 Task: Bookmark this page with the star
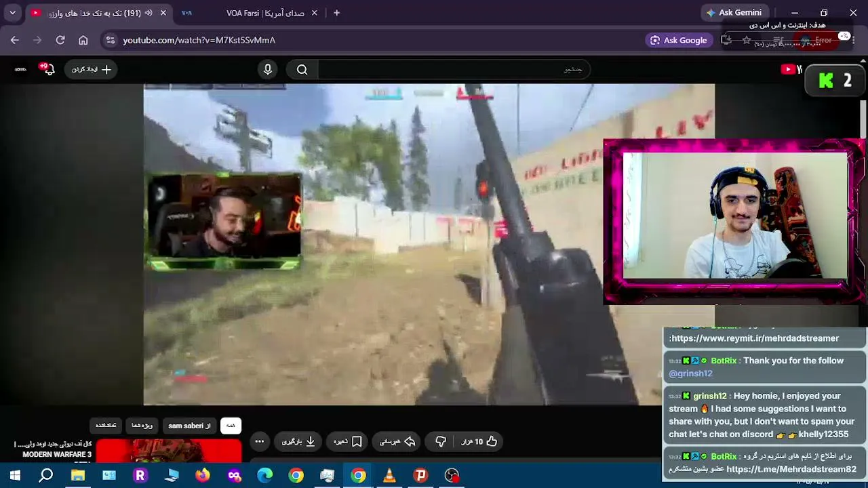(747, 40)
